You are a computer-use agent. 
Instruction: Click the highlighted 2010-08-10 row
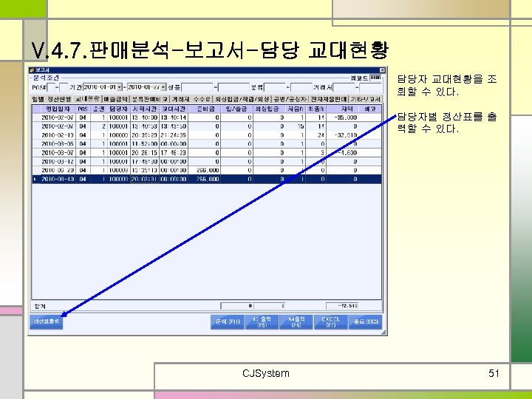pos(207,179)
